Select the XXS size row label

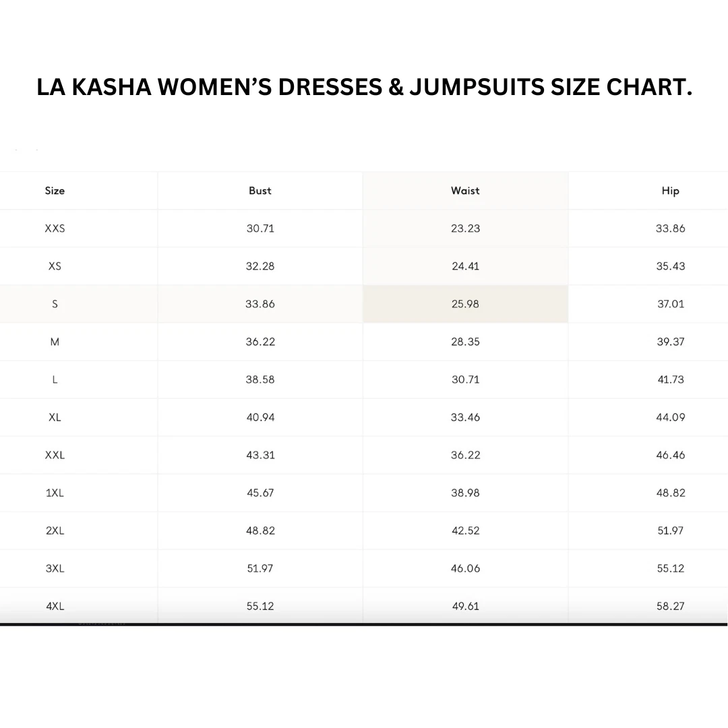click(55, 229)
